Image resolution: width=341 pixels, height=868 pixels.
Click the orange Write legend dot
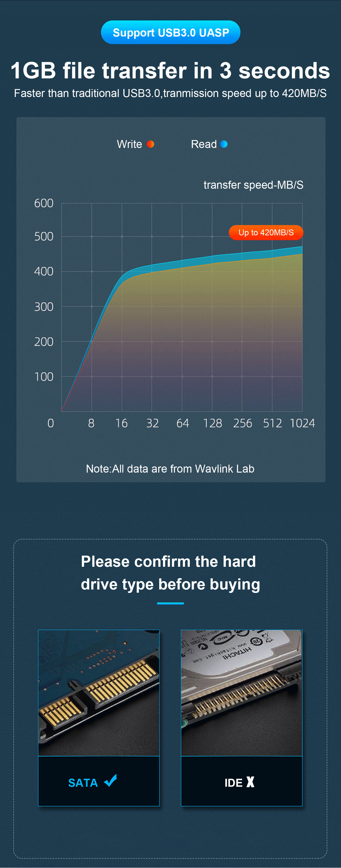coord(150,144)
